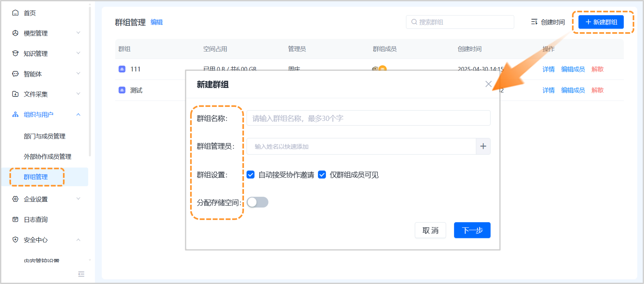
Task: Click the 搜索群组 search box
Action: (x=460, y=22)
